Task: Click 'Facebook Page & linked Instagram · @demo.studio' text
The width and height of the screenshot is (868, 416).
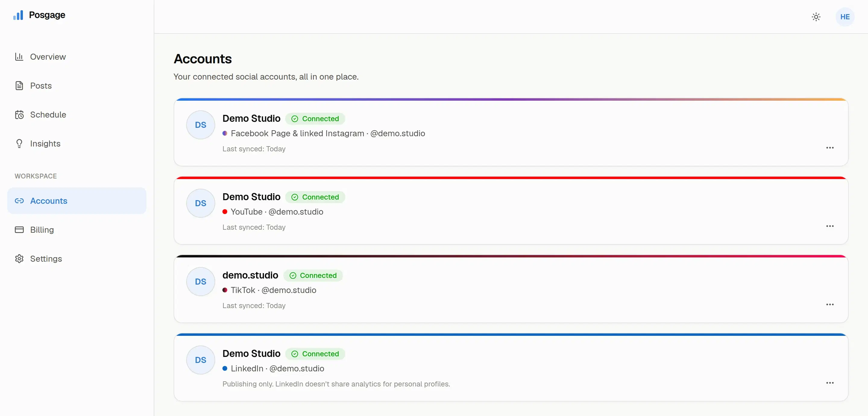Action: click(x=328, y=134)
